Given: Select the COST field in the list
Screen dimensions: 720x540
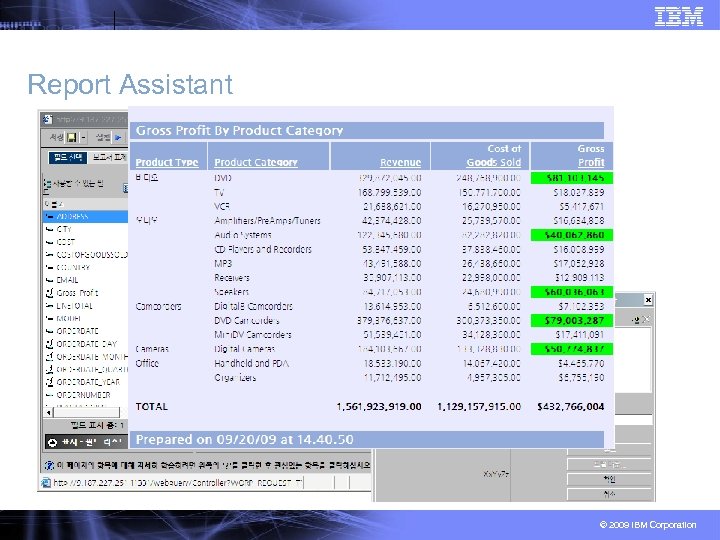Looking at the screenshot, I should pos(85,242).
